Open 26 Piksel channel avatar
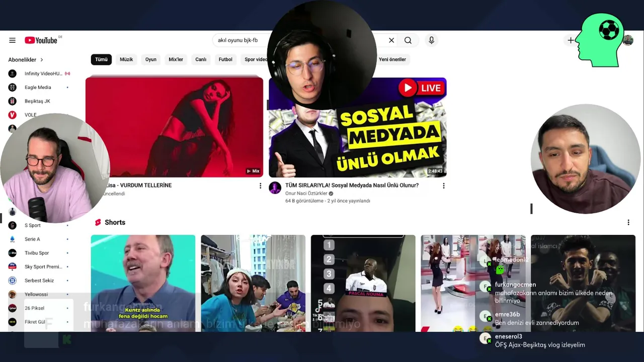The height and width of the screenshot is (362, 644). click(x=13, y=308)
